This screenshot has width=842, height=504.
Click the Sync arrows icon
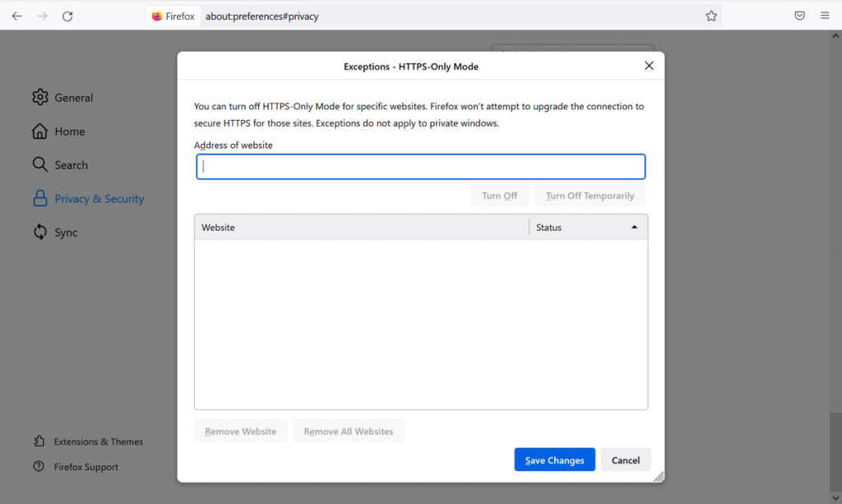point(39,232)
